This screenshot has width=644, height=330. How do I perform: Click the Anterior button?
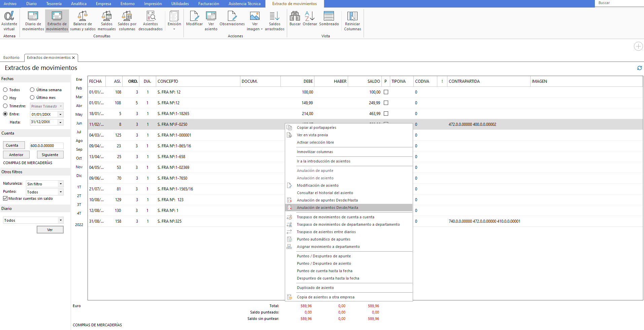16,155
